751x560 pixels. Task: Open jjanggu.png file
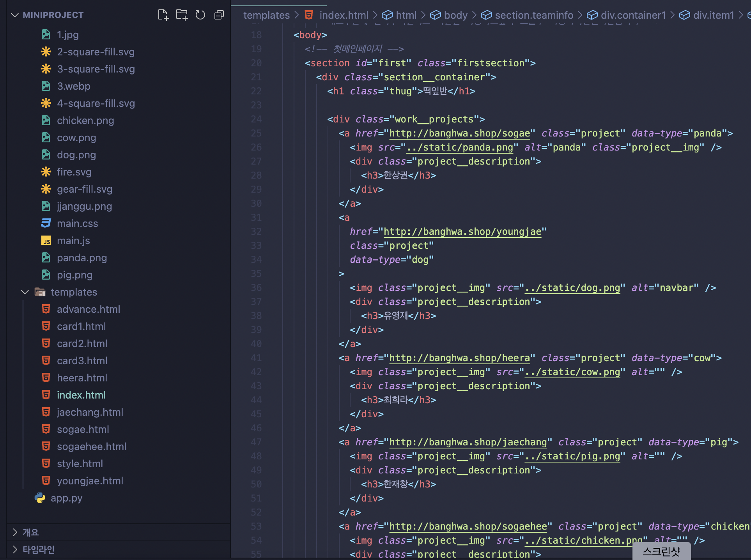84,206
